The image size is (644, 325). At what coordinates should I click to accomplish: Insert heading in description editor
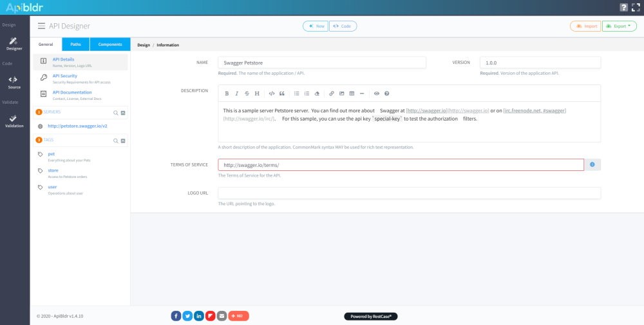pyautogui.click(x=257, y=94)
